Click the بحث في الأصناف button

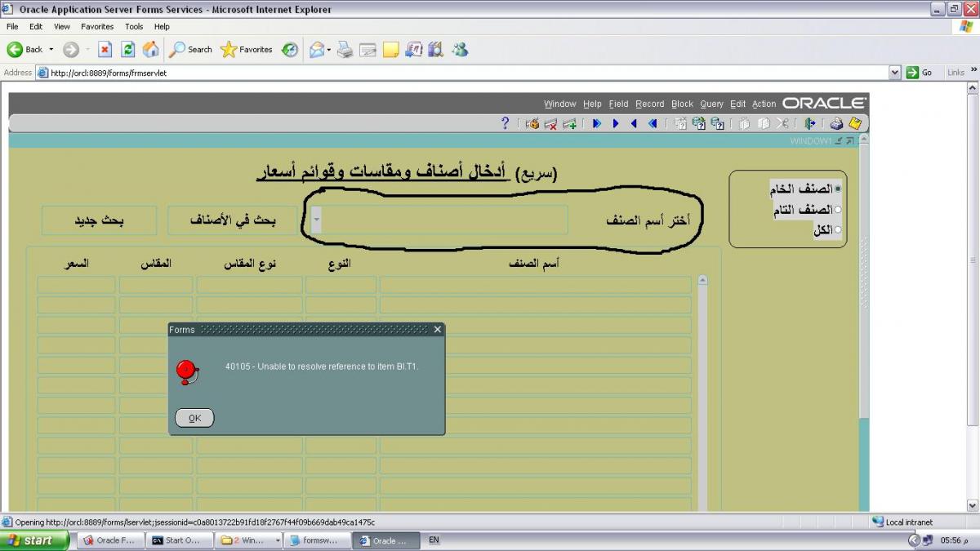coord(233,220)
